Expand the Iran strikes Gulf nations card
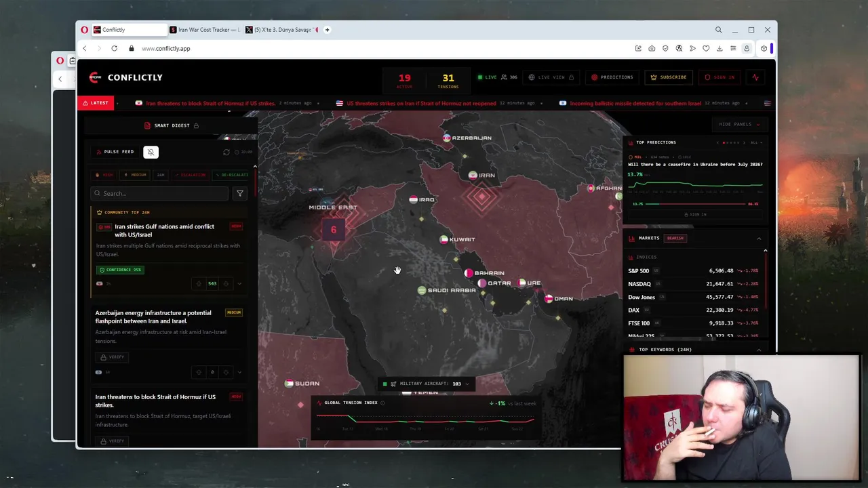868x488 pixels. point(239,283)
